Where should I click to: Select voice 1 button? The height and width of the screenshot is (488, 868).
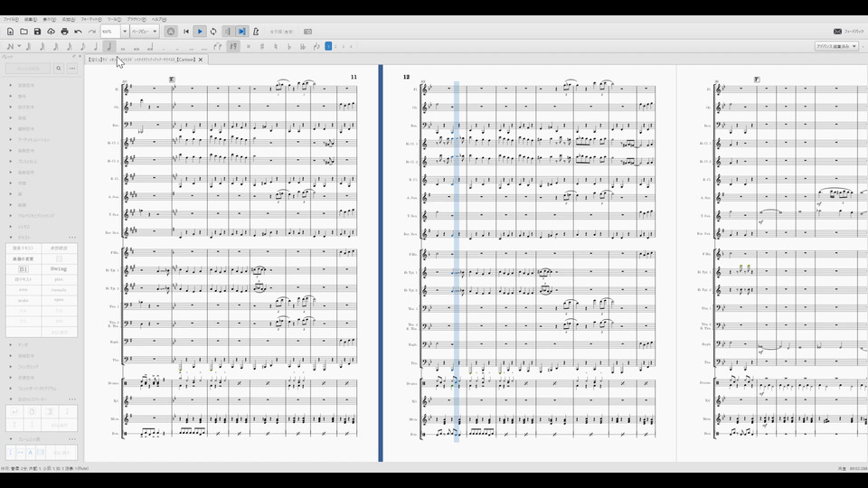[x=328, y=46]
